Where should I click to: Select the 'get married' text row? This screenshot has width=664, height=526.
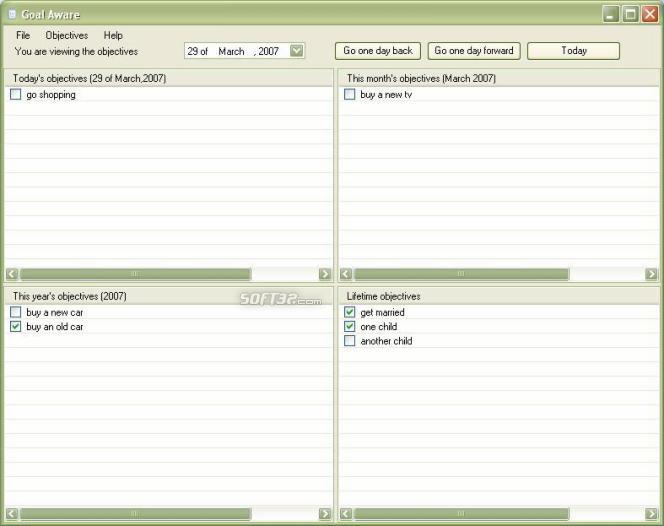382,313
